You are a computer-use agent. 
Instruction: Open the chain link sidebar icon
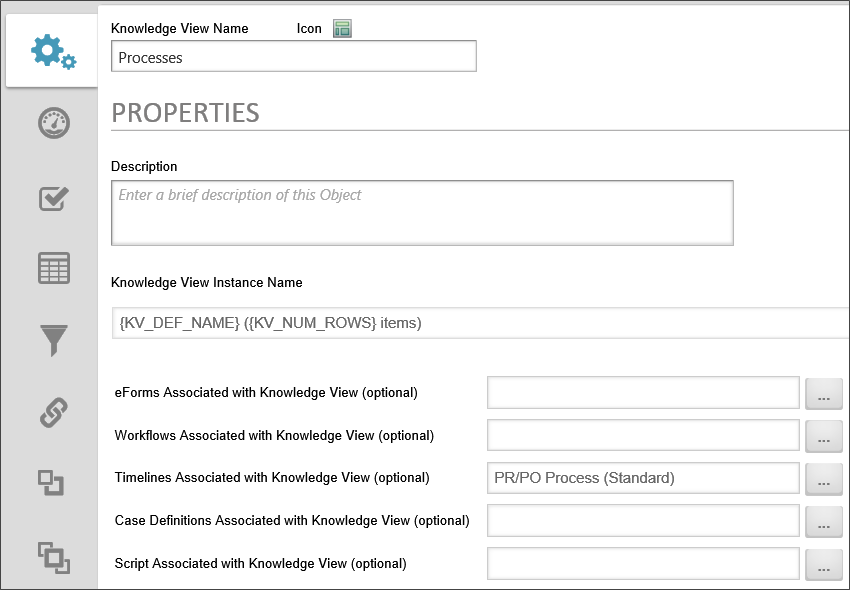click(53, 412)
